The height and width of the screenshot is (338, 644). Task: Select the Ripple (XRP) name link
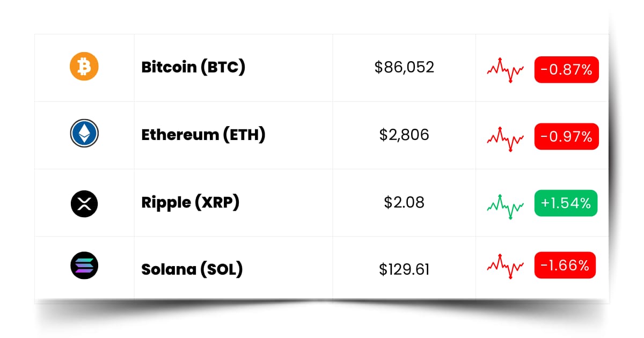[190, 202]
